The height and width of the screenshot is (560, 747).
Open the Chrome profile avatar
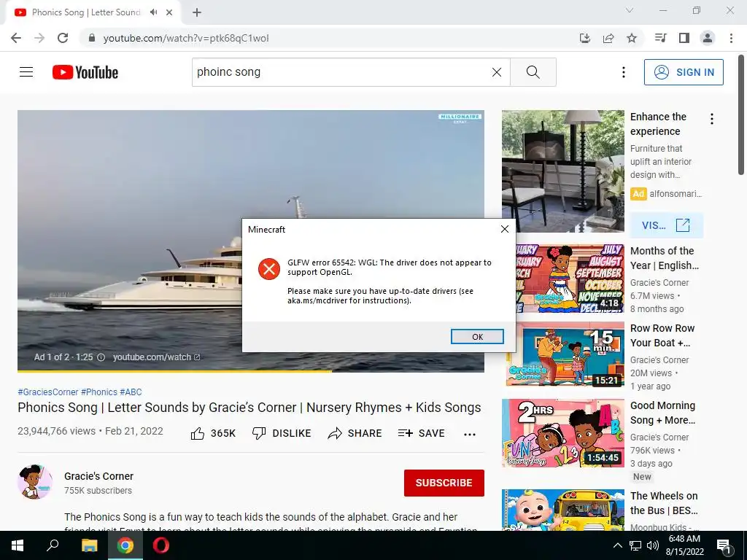708,38
